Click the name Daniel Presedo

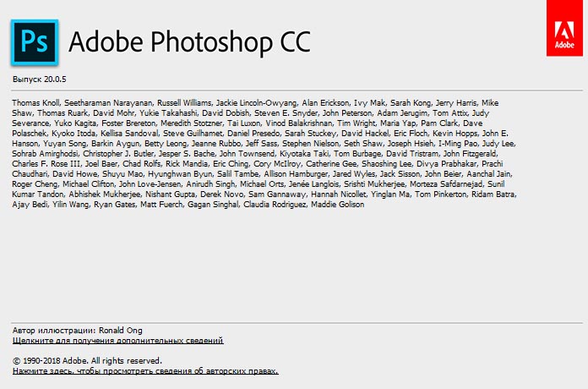(253, 134)
